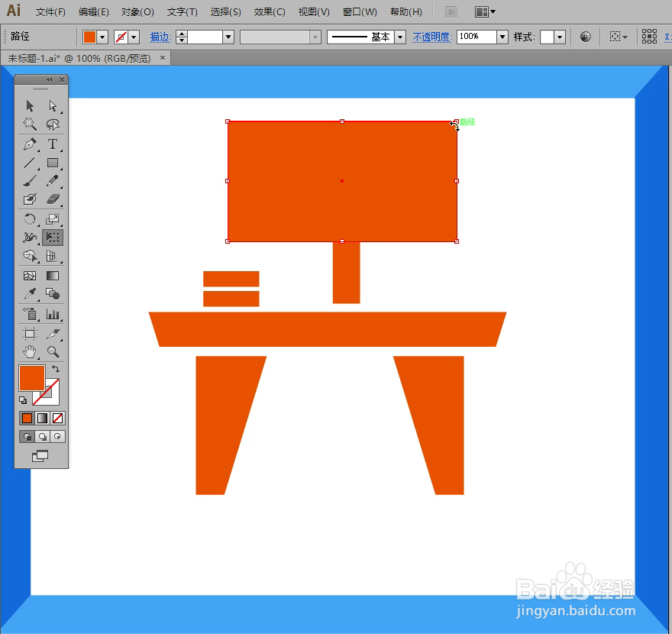672x634 pixels.
Task: Change the screen mode
Action: point(40,456)
